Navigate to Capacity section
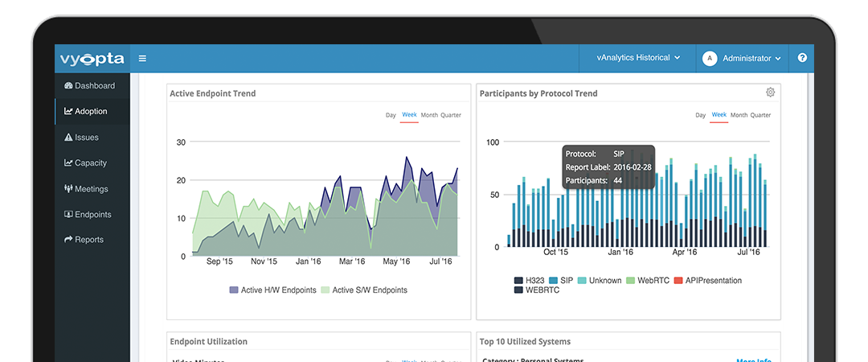 92,163
